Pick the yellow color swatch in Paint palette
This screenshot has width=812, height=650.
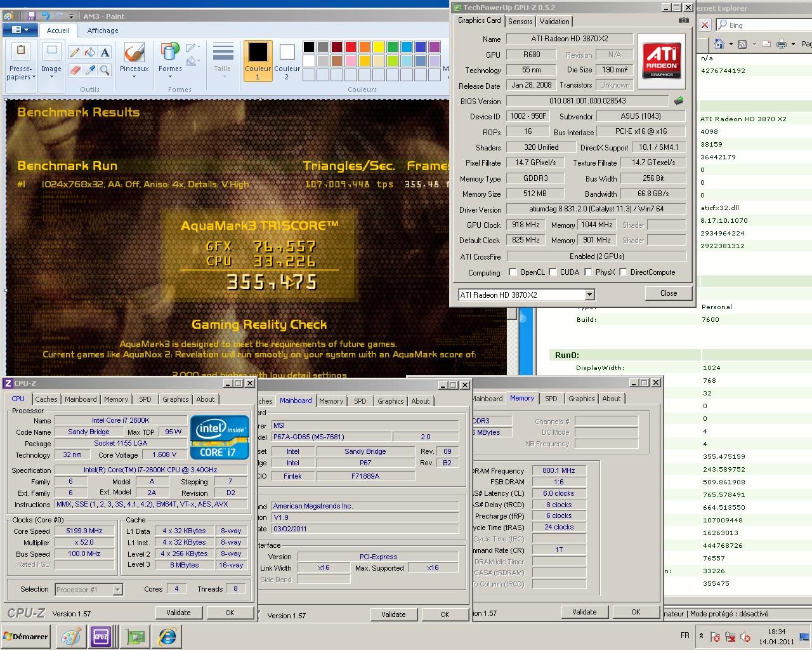[378, 47]
